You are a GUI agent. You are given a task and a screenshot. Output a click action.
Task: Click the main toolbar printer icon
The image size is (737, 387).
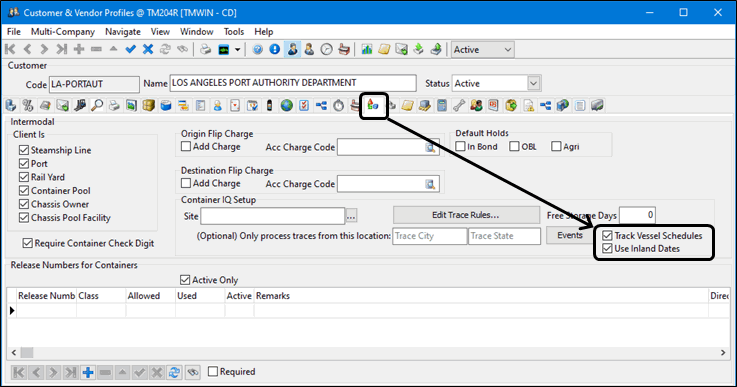pos(205,49)
